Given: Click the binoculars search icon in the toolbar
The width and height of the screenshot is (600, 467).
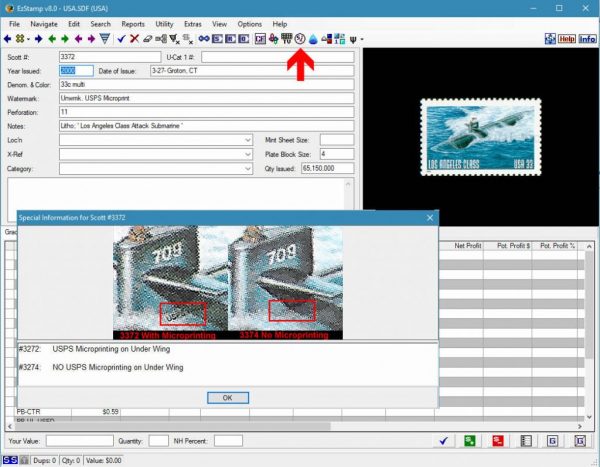Looking at the screenshot, I should [x=203, y=38].
